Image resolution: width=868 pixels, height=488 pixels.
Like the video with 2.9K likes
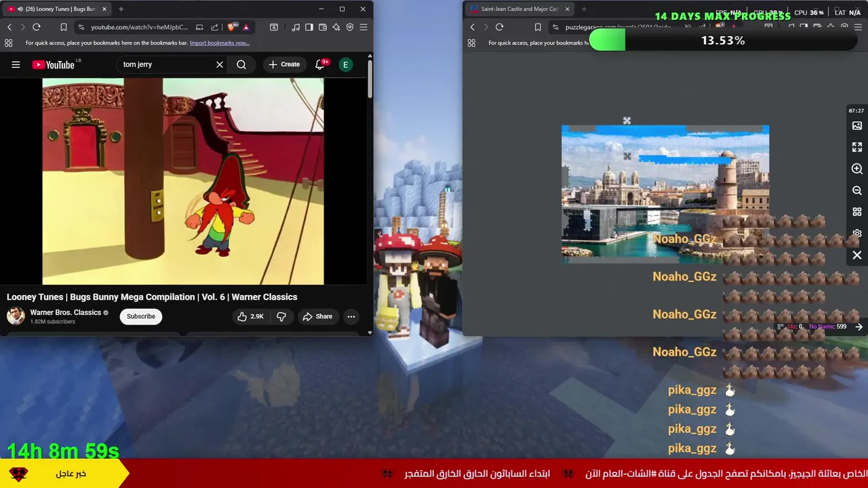[250, 317]
